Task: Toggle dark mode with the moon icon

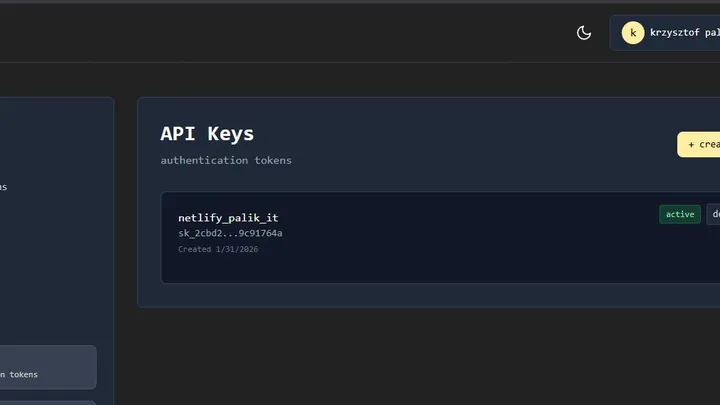Action: tap(584, 33)
